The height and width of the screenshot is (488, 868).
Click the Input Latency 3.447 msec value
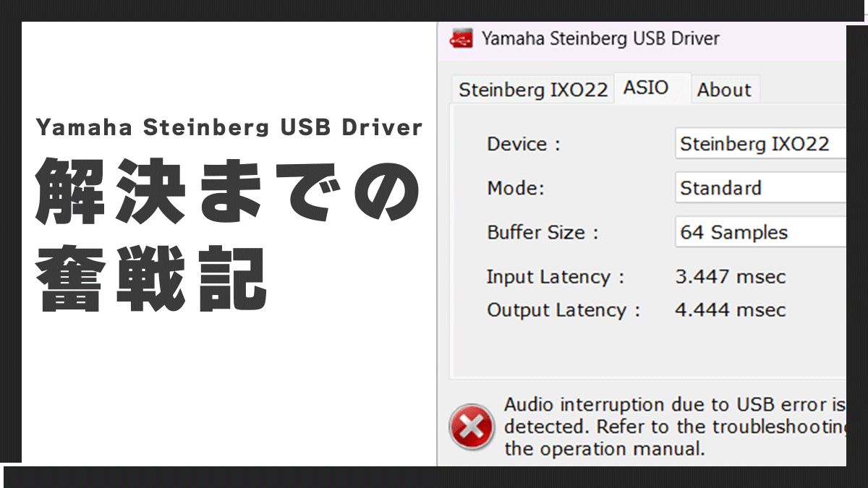(x=730, y=277)
